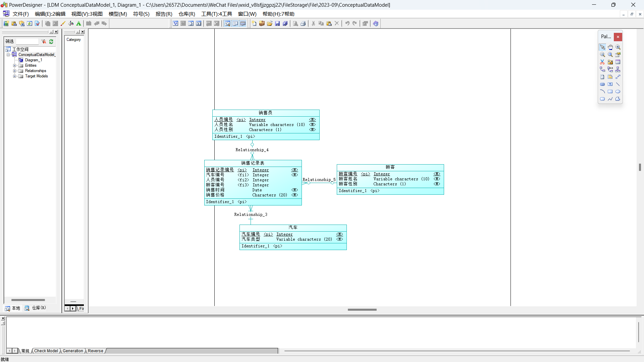Click the 仓库(R) browser tab
Viewport: 644px width, 362px height.
tap(35, 308)
